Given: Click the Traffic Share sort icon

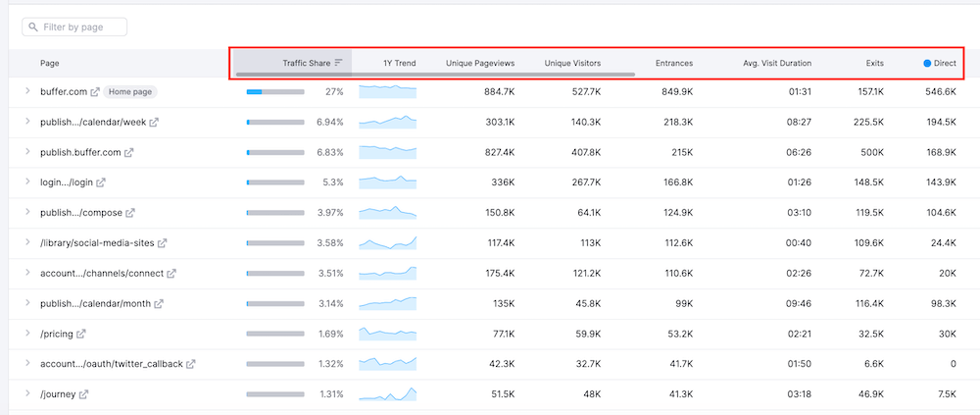Looking at the screenshot, I should (338, 63).
